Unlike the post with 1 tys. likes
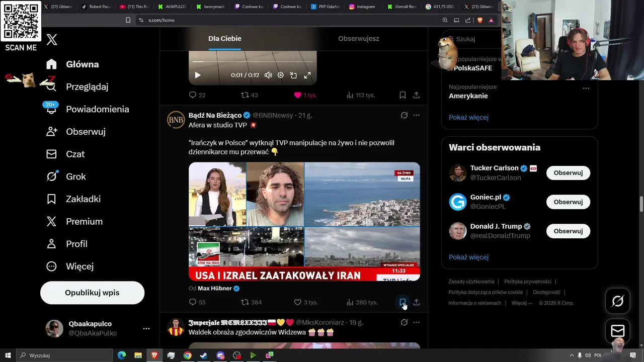The height and width of the screenshot is (362, 644). [x=305, y=95]
